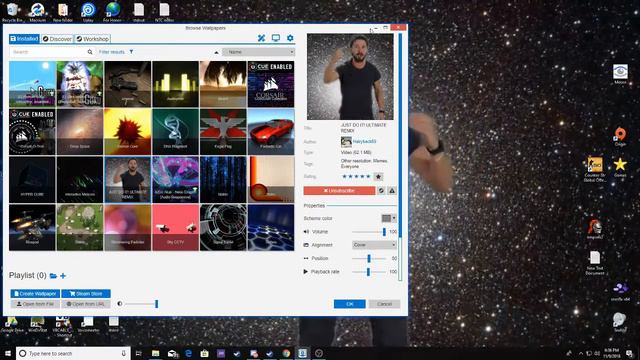Click the Windows Start button
The image size is (640, 360).
coord(8,353)
